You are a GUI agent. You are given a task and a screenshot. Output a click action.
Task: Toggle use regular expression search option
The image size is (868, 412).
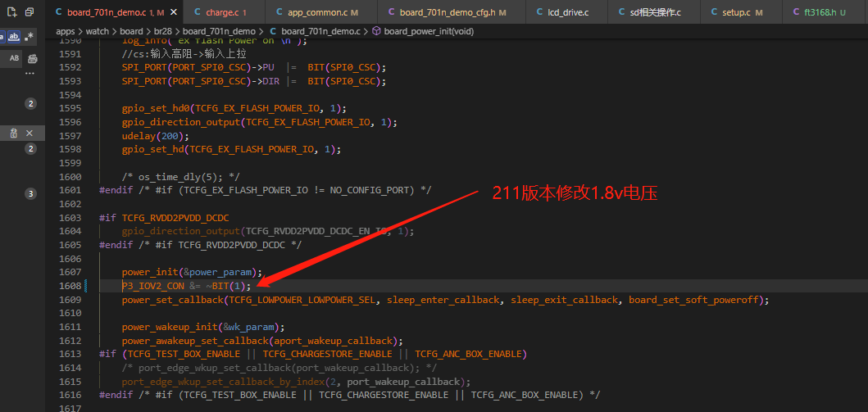coord(30,37)
